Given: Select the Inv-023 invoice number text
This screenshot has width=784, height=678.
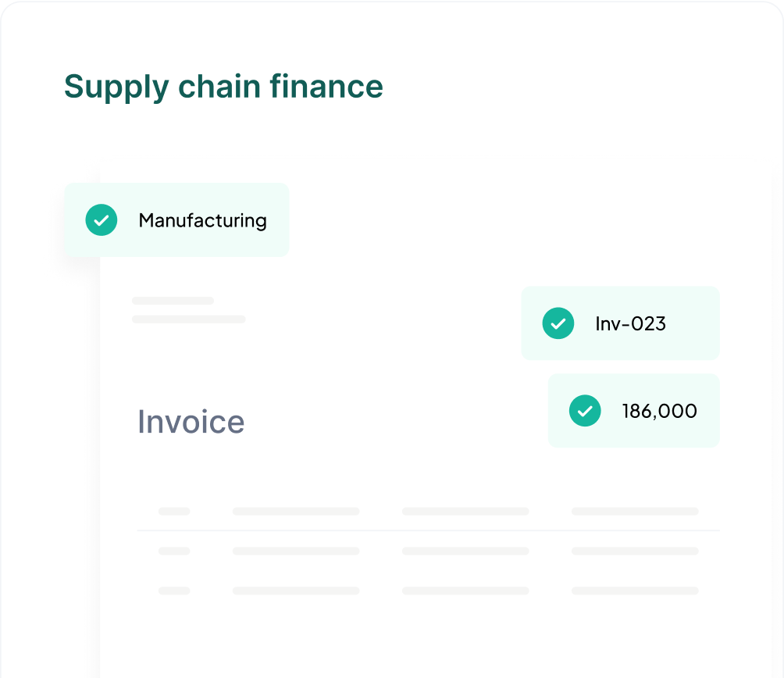Looking at the screenshot, I should click(x=630, y=323).
